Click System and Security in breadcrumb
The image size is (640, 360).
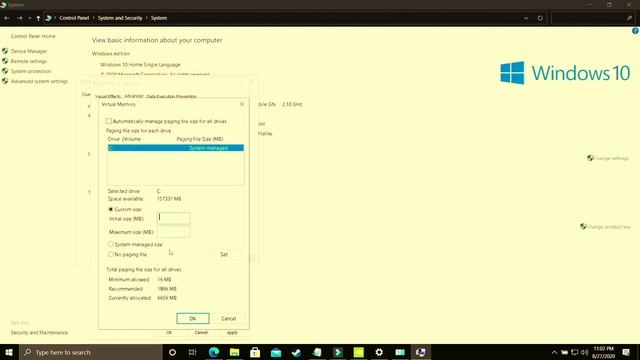[x=120, y=18]
